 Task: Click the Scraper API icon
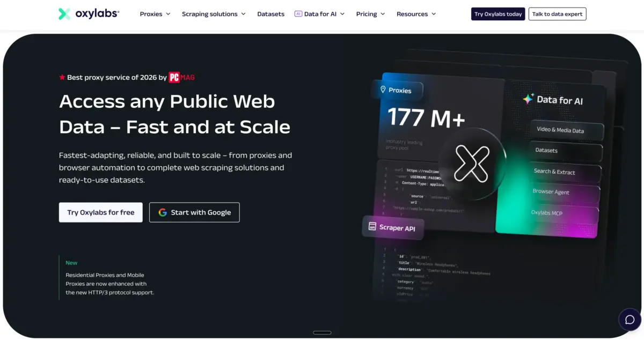pos(372,226)
